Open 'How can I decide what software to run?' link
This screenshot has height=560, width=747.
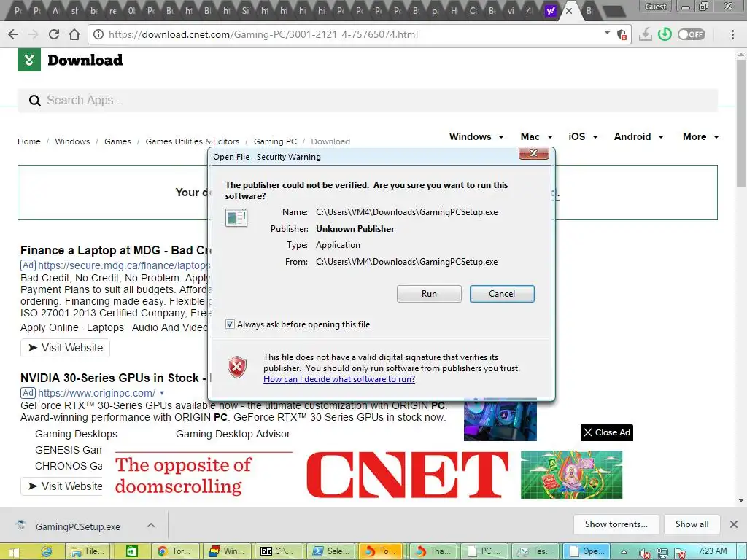coord(339,379)
